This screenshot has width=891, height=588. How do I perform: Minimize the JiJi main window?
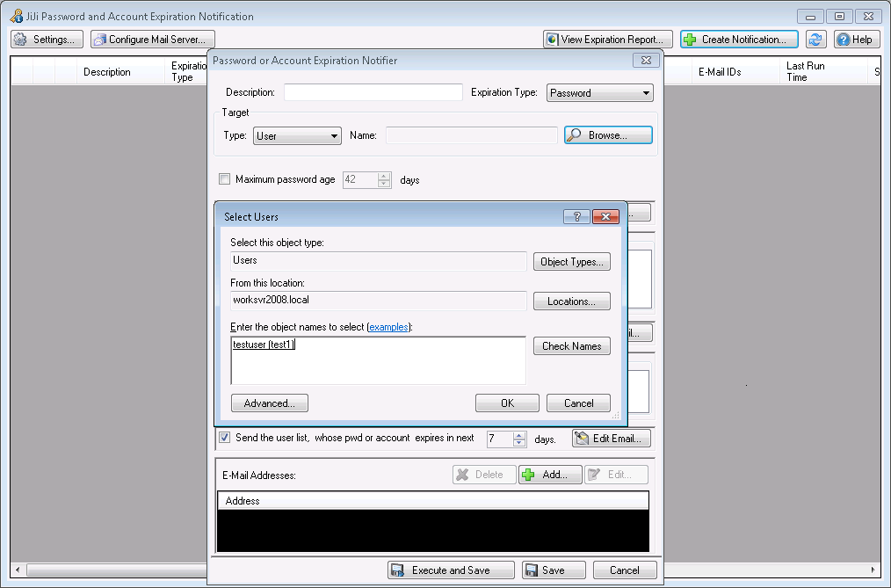pyautogui.click(x=810, y=17)
